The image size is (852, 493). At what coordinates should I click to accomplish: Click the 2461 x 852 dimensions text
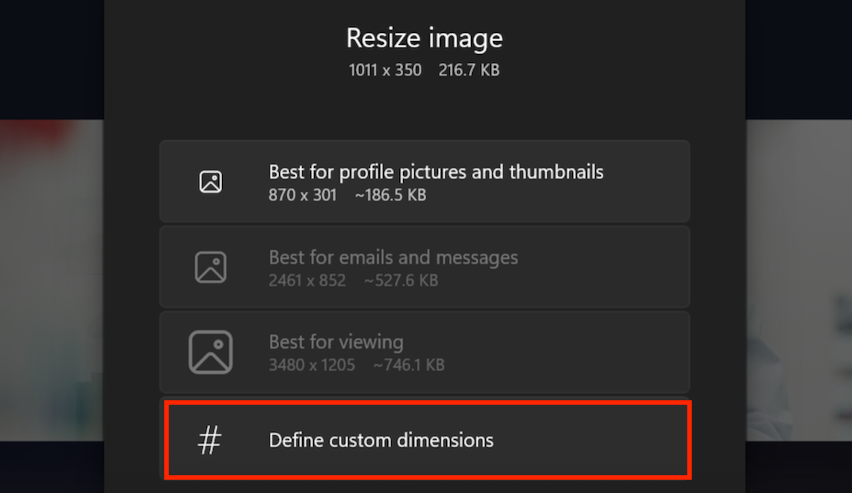tap(307, 280)
